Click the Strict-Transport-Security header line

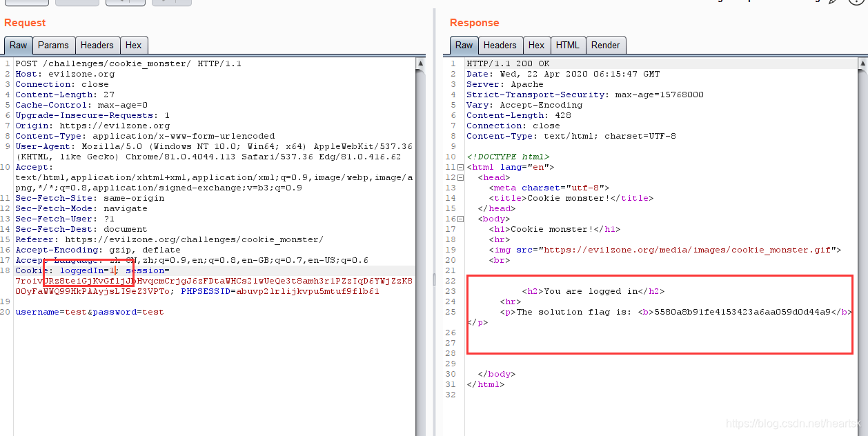pyautogui.click(x=585, y=95)
